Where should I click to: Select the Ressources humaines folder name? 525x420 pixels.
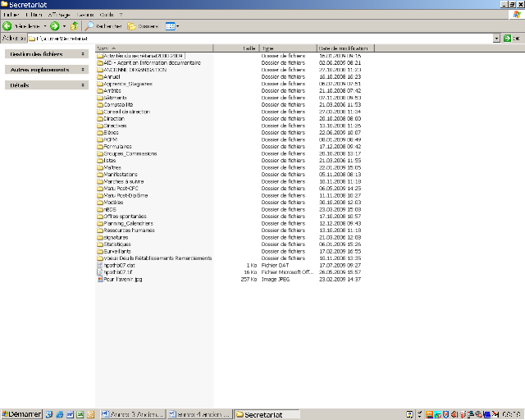click(130, 230)
